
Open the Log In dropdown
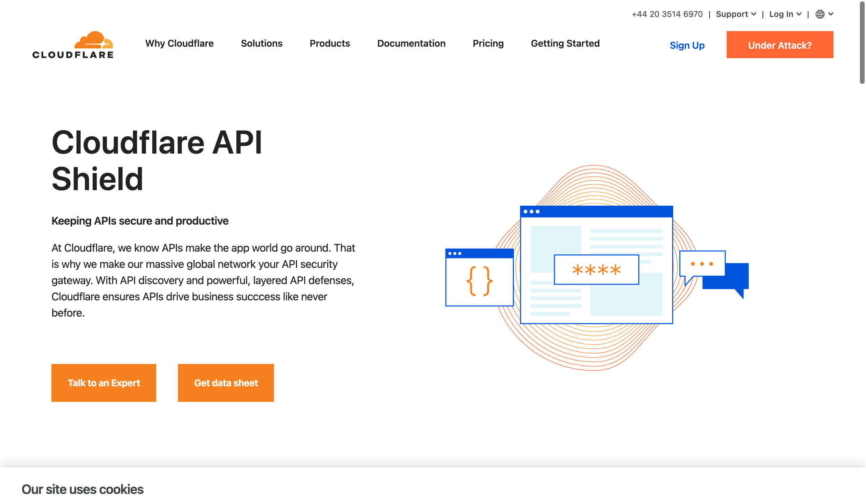[x=785, y=14]
